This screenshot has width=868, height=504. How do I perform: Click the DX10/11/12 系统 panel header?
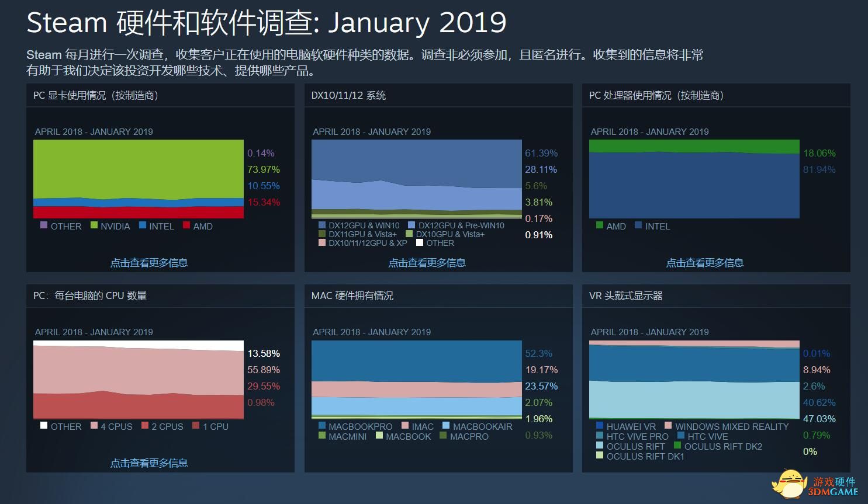point(438,95)
